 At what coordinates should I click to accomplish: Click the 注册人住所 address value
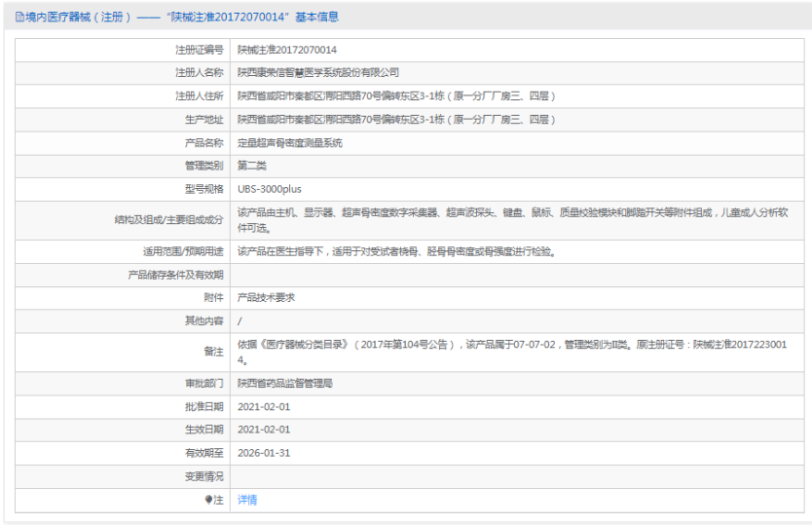coord(396,96)
